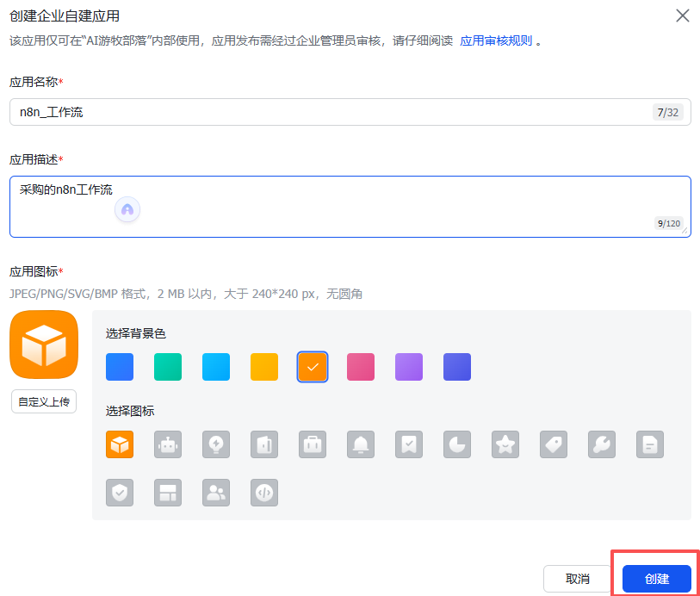Select the layout grid app icon
Viewport: 700px width, 596px height.
pyautogui.click(x=168, y=493)
